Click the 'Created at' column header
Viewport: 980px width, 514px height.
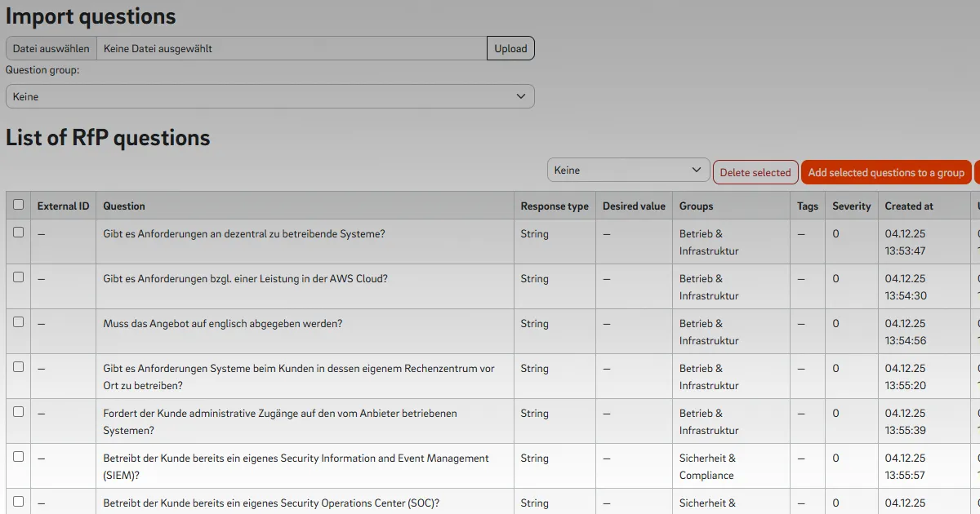908,206
